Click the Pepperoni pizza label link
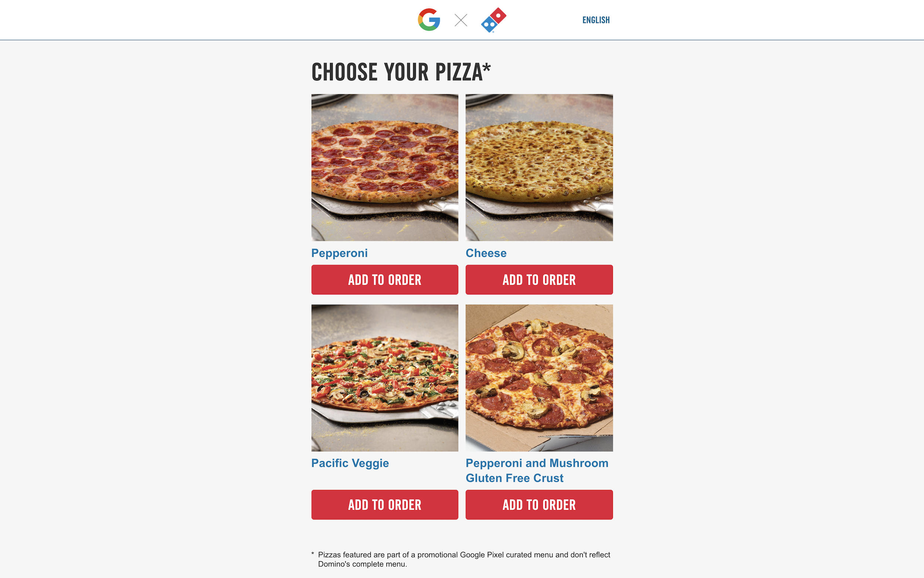The width and height of the screenshot is (924, 578). pos(339,253)
